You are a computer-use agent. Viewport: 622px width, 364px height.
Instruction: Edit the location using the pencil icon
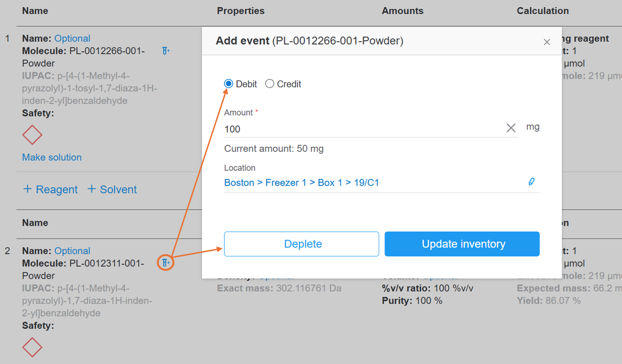531,182
